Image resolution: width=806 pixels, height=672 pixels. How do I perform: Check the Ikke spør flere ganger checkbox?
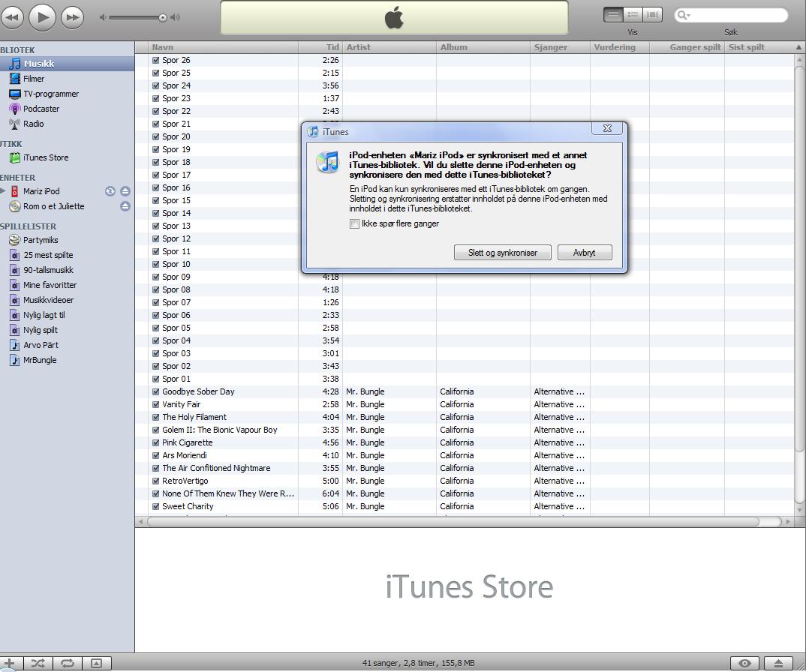point(354,224)
